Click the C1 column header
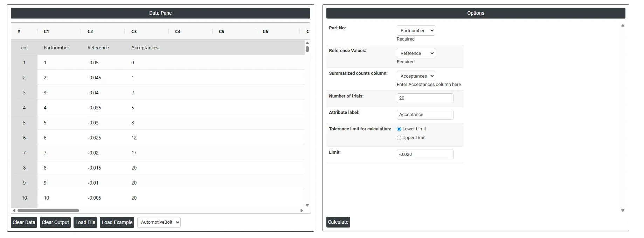Viewport: 644px width, 238px height. [59, 31]
